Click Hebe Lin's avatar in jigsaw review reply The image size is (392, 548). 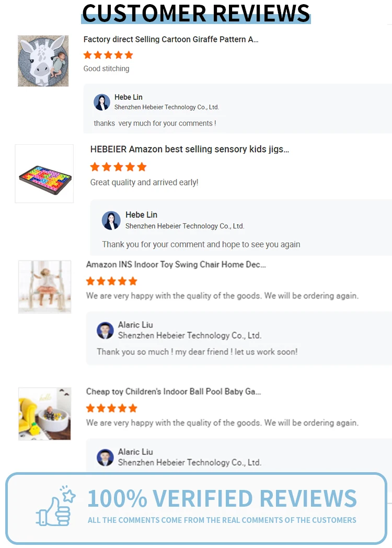[111, 220]
